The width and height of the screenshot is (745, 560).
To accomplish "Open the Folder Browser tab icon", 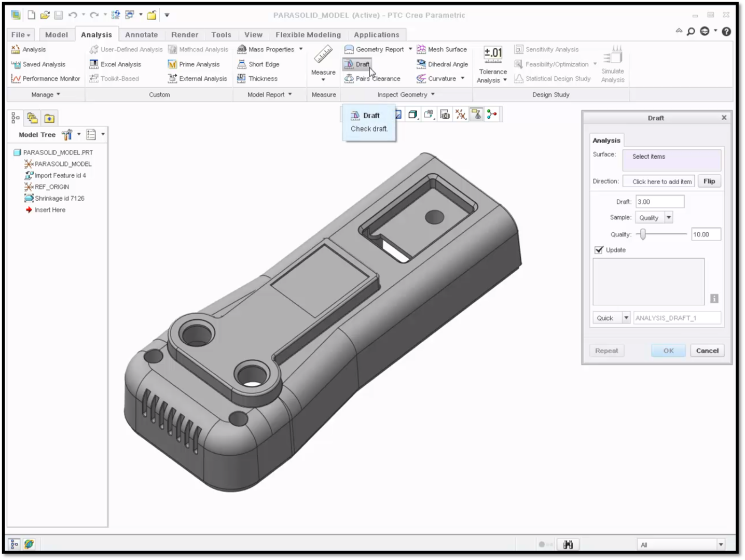I will [32, 118].
